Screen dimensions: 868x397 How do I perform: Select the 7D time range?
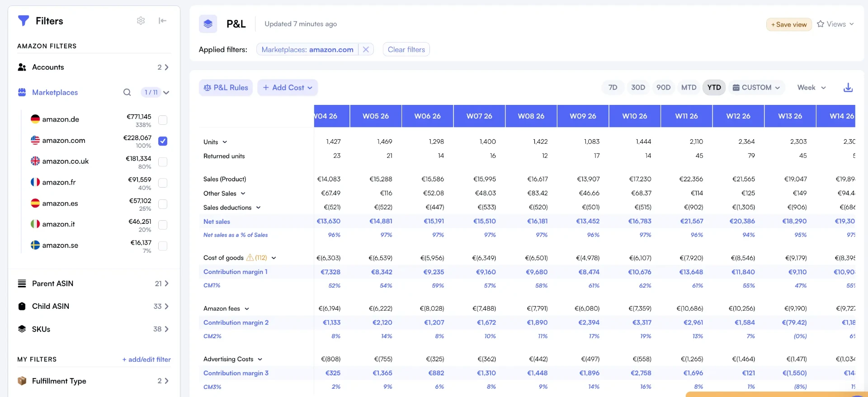[x=613, y=88]
